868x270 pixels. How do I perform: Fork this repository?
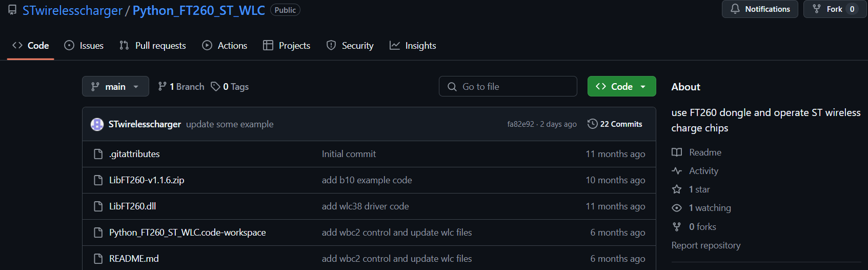click(828, 9)
